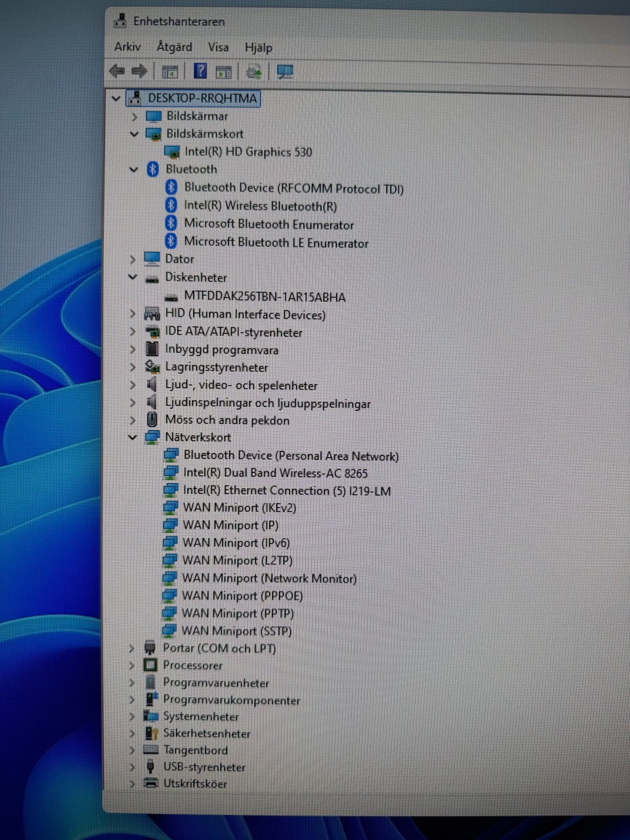Image resolution: width=630 pixels, height=840 pixels.
Task: Click icon beside WAN Miniport (SSTP)
Action: click(x=169, y=631)
